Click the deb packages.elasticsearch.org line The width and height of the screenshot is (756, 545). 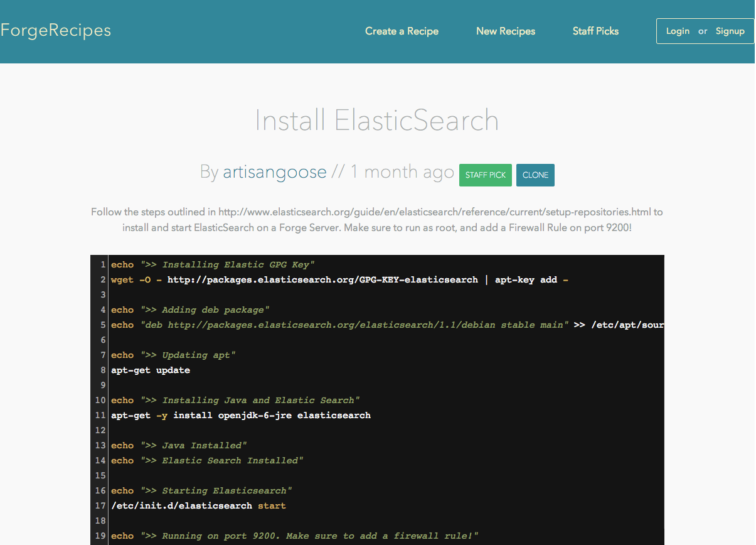point(387,325)
